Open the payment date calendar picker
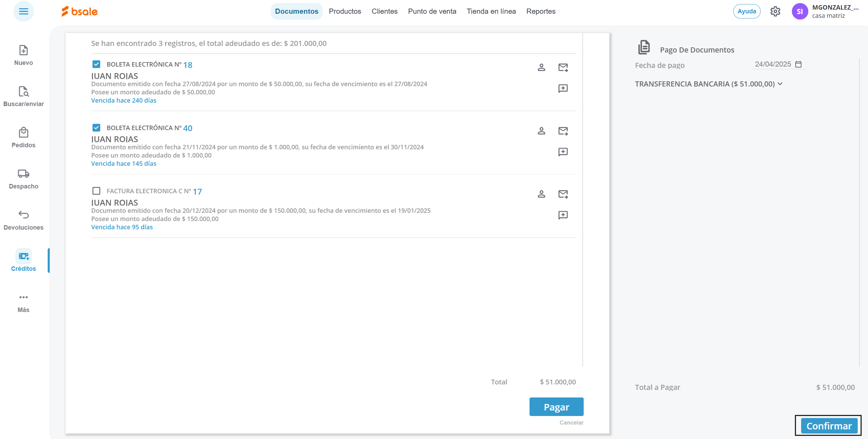The height and width of the screenshot is (439, 868). [x=798, y=64]
